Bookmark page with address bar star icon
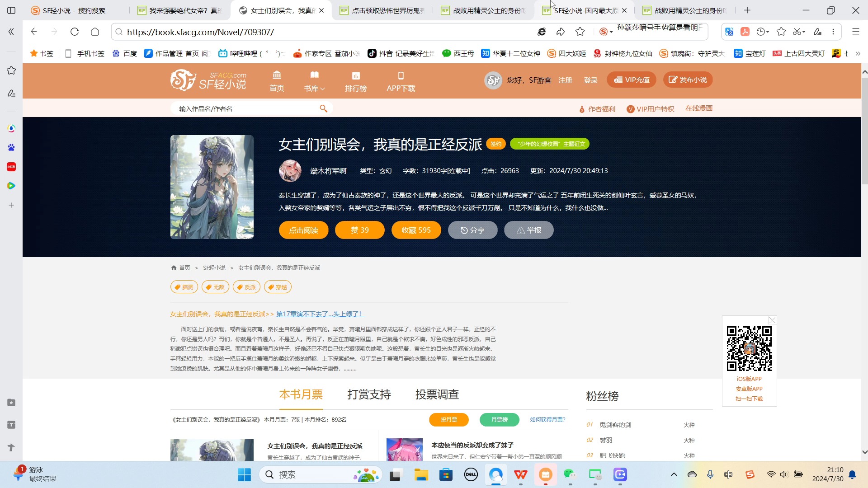Image resolution: width=868 pixels, height=488 pixels. [580, 32]
